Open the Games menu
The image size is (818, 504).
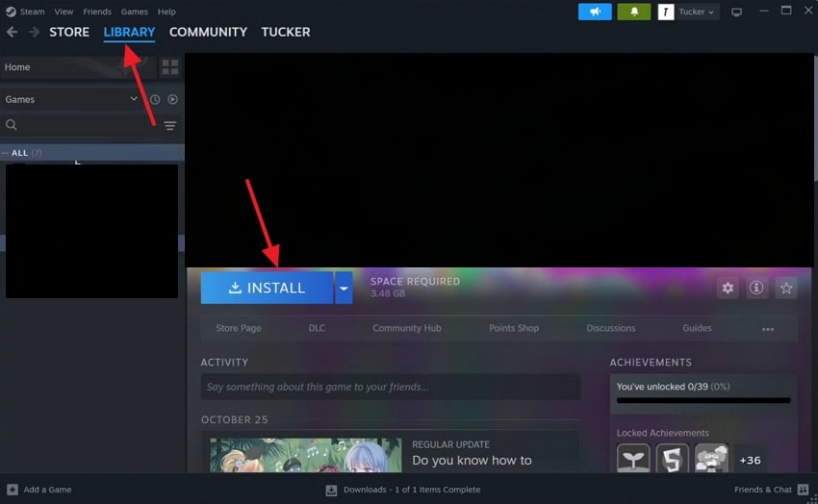[134, 12]
